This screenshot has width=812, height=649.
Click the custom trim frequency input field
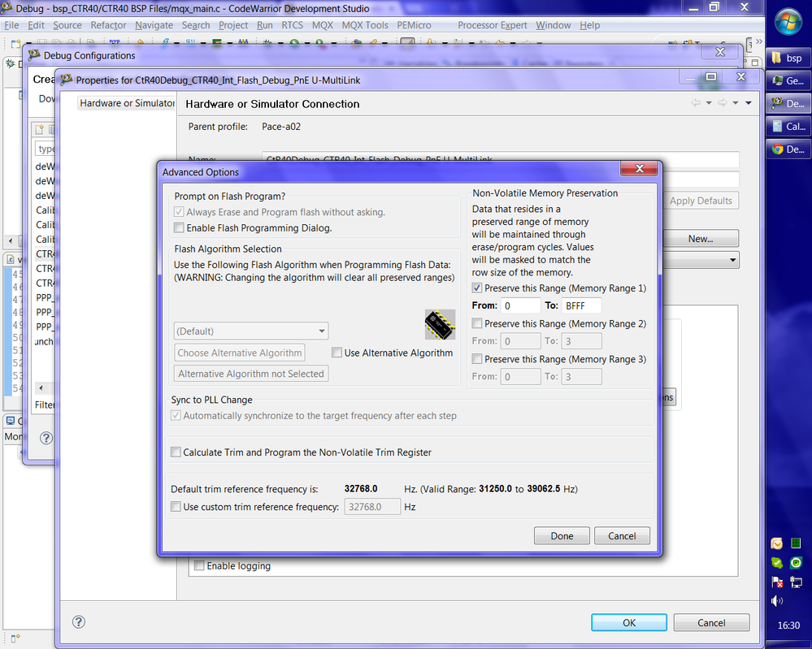372,507
